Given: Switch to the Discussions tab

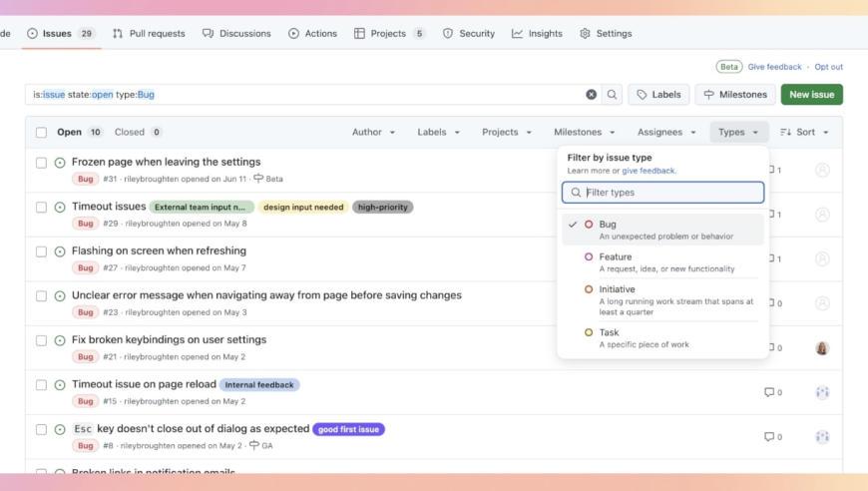Looking at the screenshot, I should pos(236,34).
